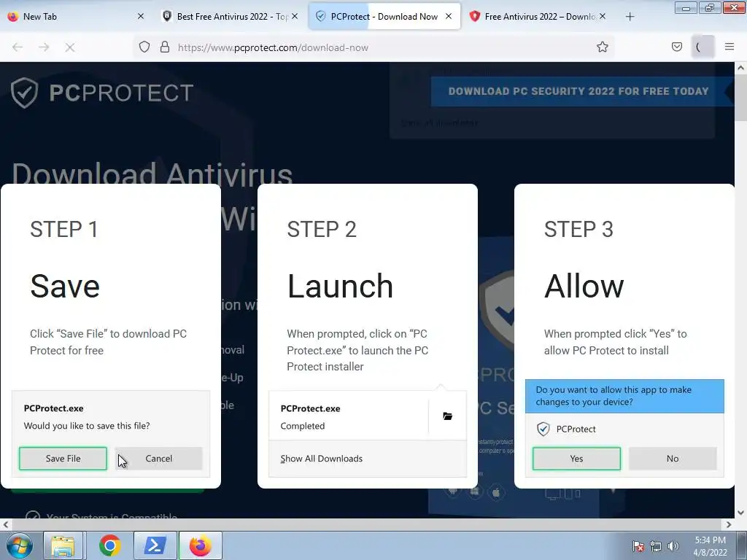Click scroll up arrow on vertical scrollbar
This screenshot has width=747, height=560.
click(741, 68)
